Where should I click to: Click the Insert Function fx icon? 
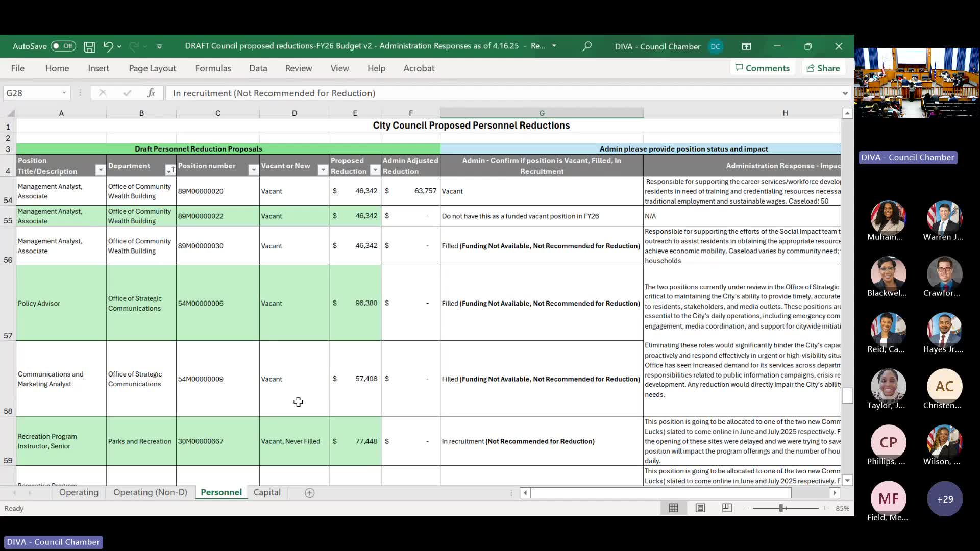tap(151, 93)
